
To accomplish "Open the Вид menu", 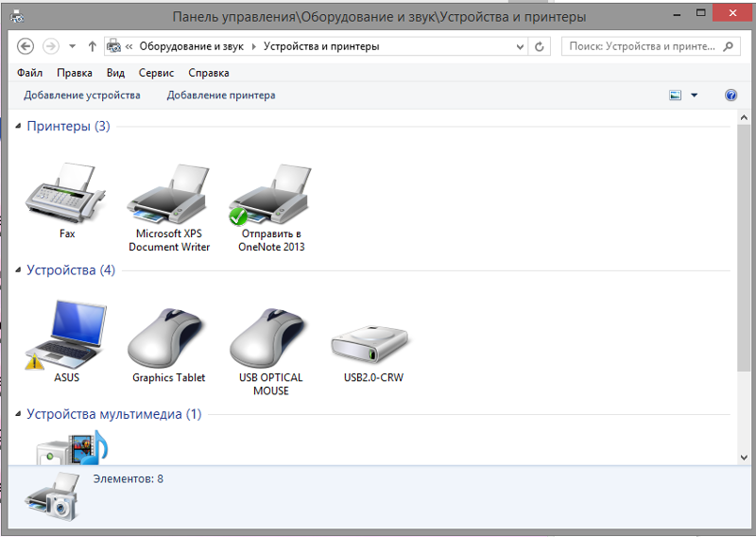I will tap(115, 73).
